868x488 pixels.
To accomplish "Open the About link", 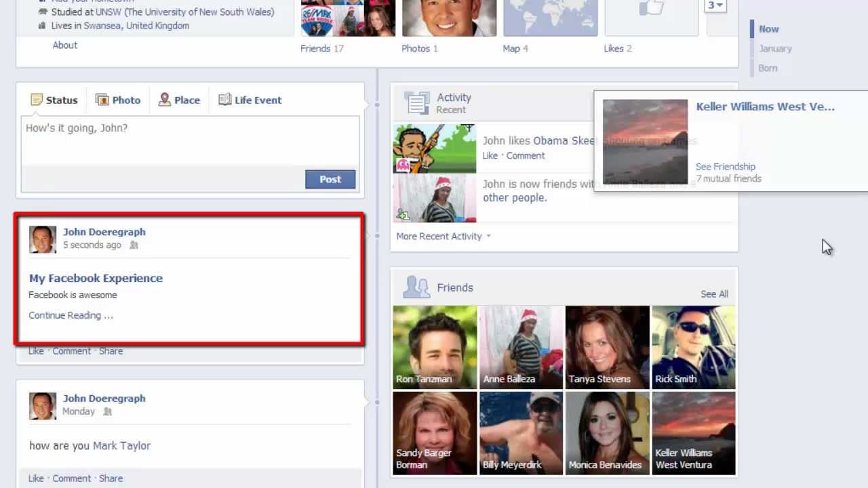I will [65, 45].
